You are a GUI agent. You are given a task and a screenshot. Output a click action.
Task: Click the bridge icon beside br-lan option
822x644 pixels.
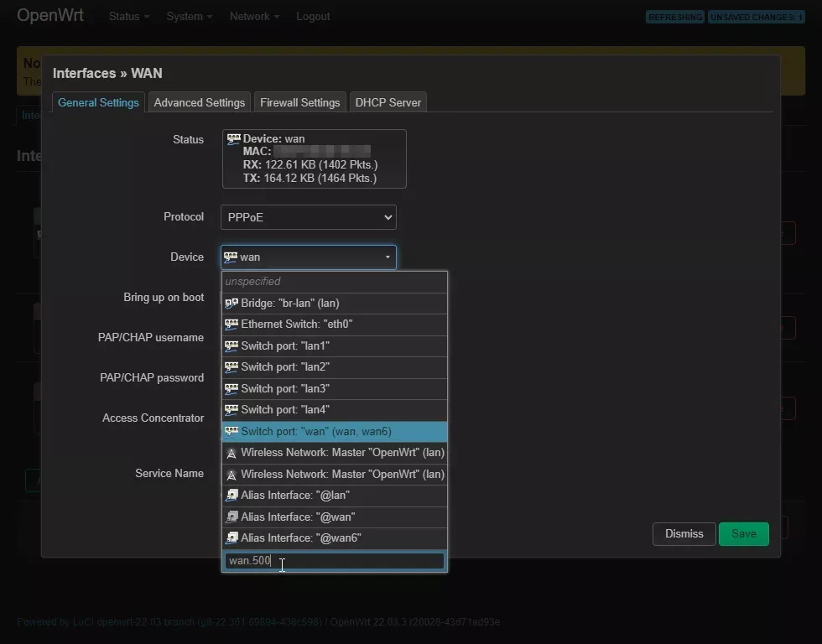(x=232, y=304)
